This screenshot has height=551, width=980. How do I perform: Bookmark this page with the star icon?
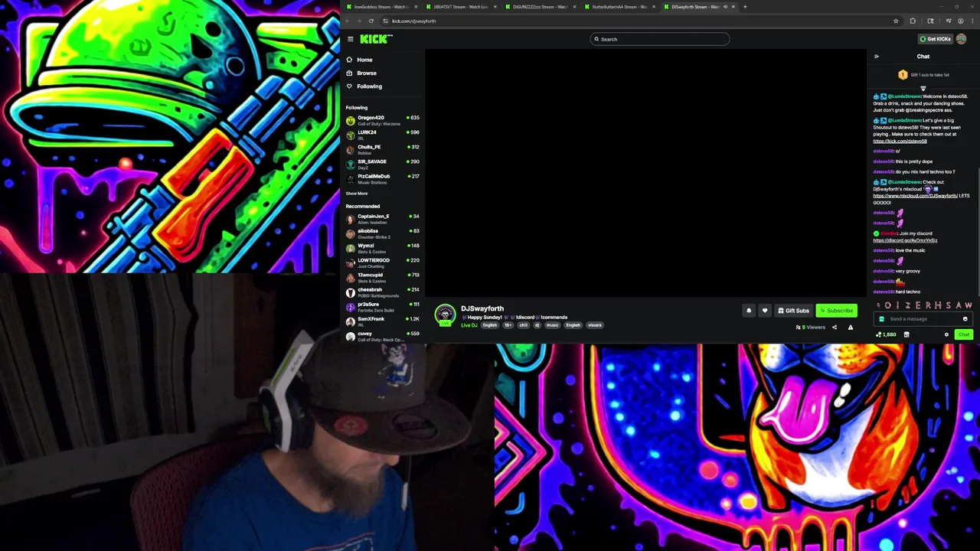click(x=896, y=21)
